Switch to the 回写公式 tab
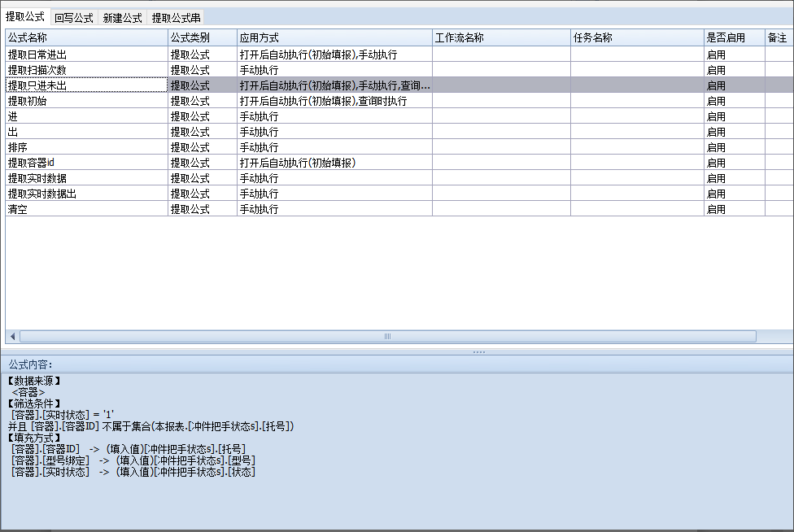The width and height of the screenshot is (794, 532). tap(74, 17)
